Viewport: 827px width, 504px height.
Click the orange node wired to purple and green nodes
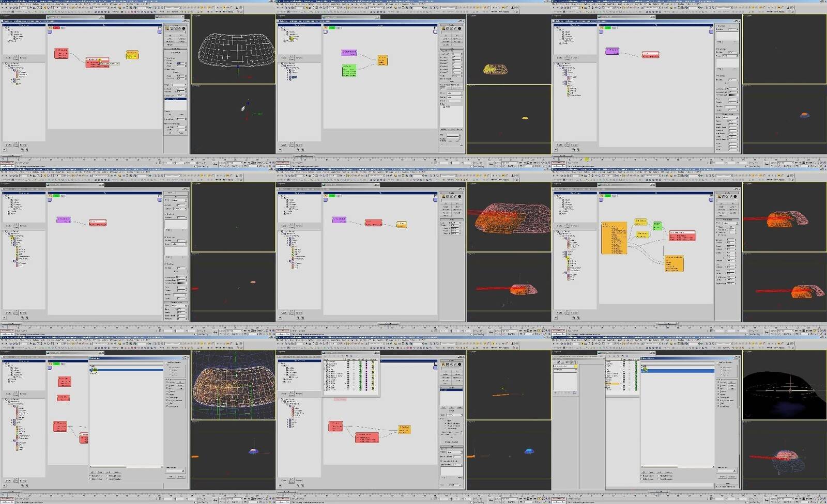[x=382, y=60]
